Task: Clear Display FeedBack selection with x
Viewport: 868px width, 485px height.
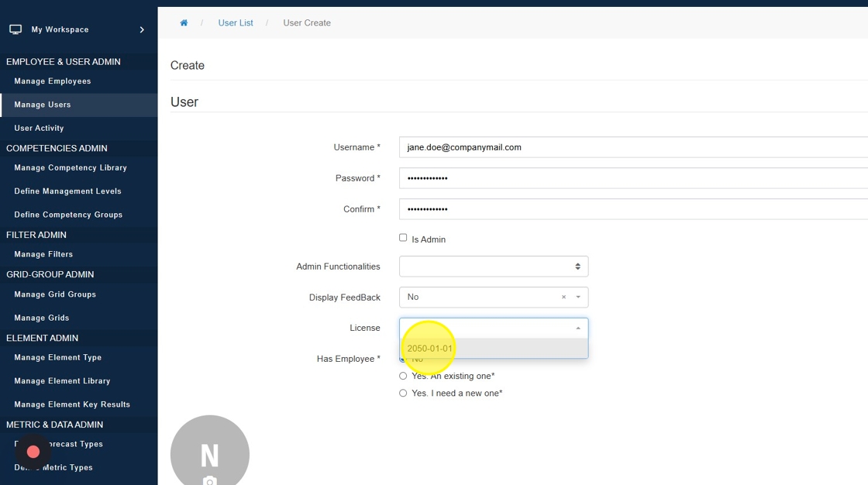Action: pyautogui.click(x=563, y=298)
